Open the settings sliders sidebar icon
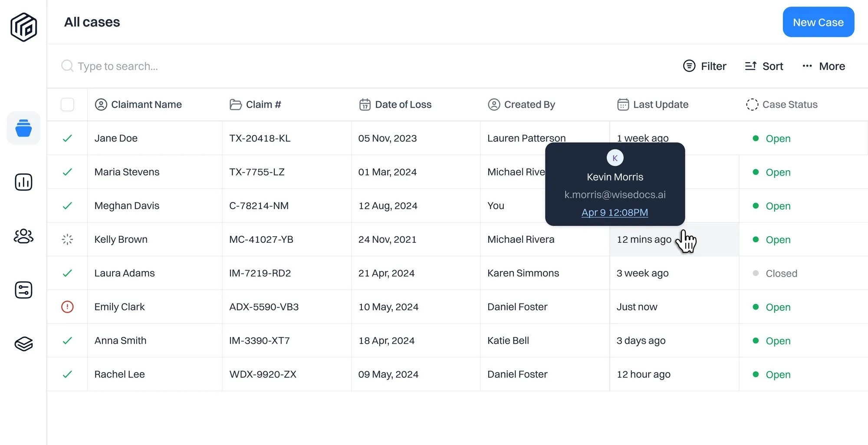 pyautogui.click(x=23, y=290)
